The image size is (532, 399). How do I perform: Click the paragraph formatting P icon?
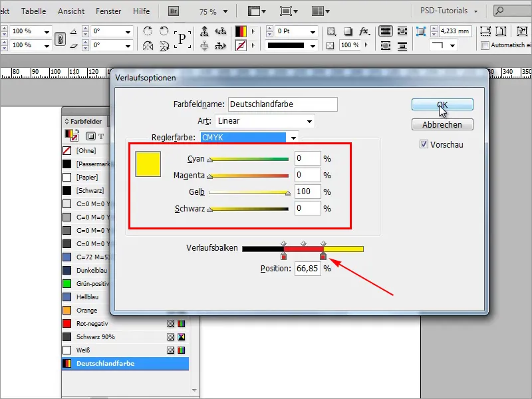click(x=182, y=37)
